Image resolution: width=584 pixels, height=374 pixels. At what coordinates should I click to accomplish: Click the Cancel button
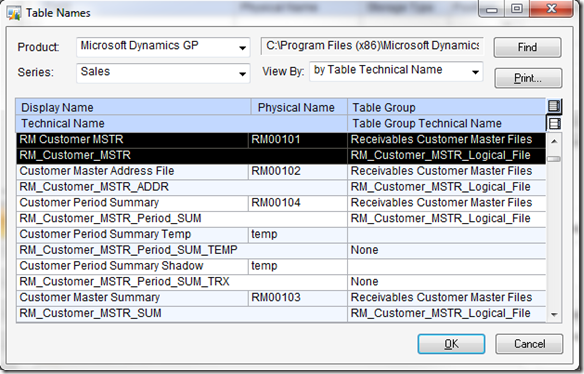tap(529, 344)
